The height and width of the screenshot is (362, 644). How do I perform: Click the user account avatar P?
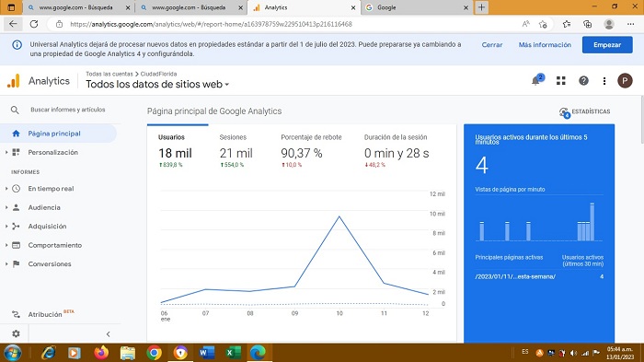click(x=625, y=81)
